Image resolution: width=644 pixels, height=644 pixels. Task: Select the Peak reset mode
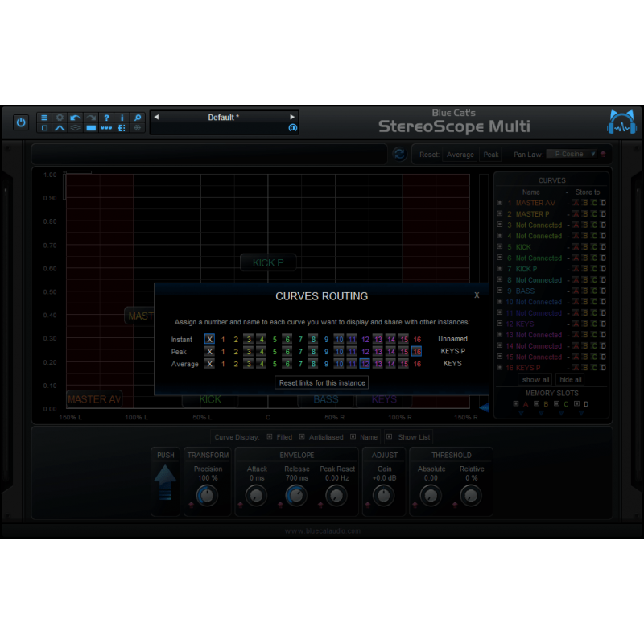pyautogui.click(x=490, y=154)
